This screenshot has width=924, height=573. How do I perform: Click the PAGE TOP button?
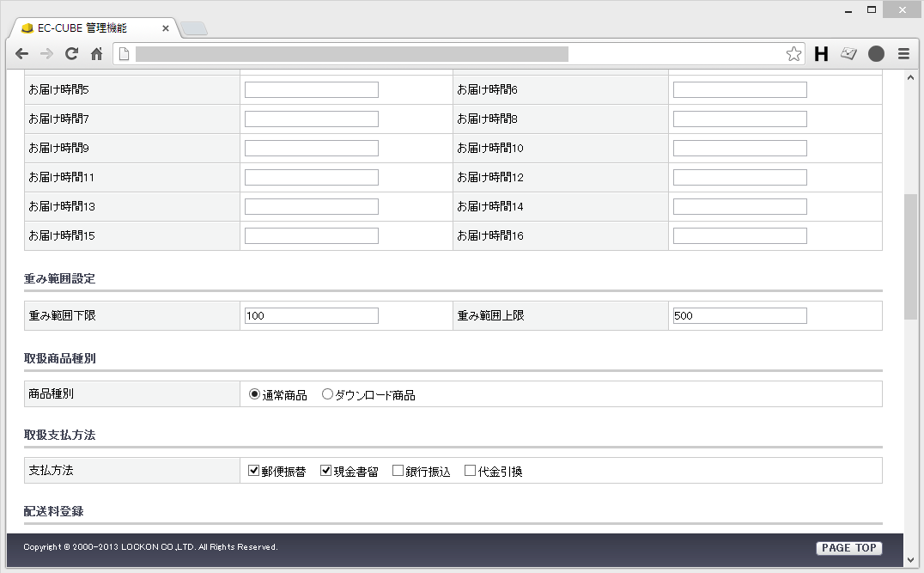849,547
